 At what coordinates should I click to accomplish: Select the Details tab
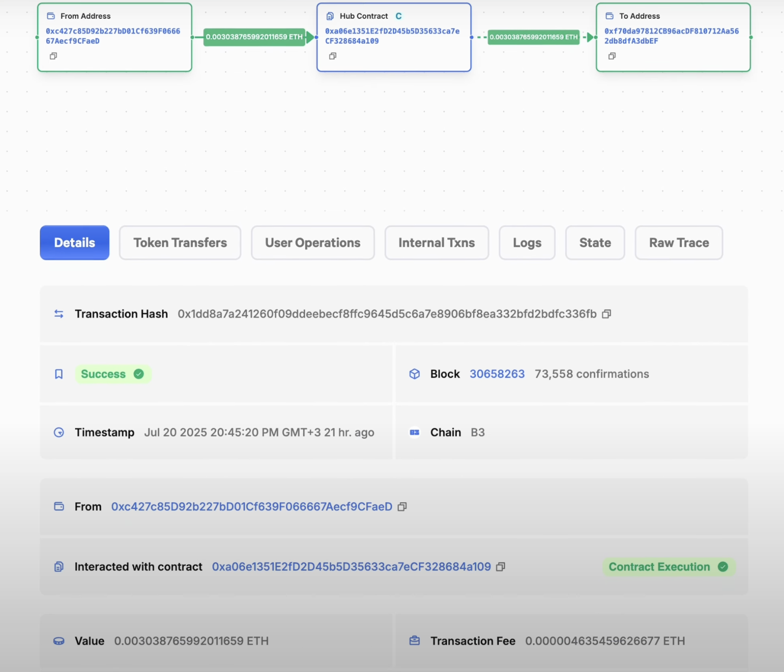(x=75, y=243)
